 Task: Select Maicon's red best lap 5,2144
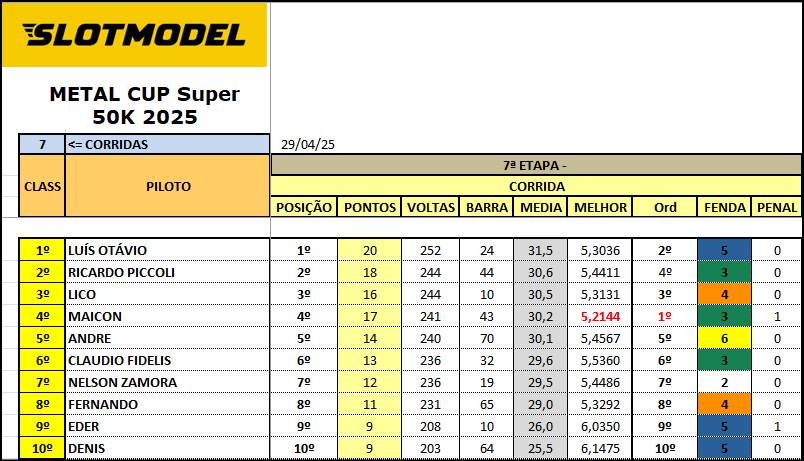600,316
